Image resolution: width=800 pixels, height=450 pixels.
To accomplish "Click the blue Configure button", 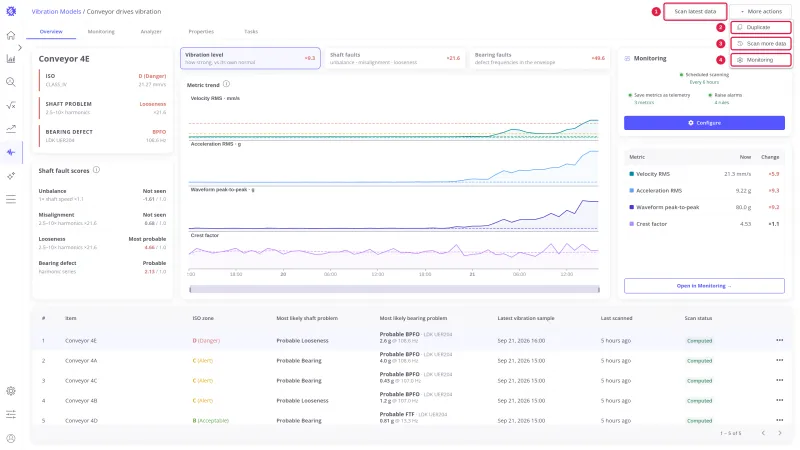I will [704, 122].
